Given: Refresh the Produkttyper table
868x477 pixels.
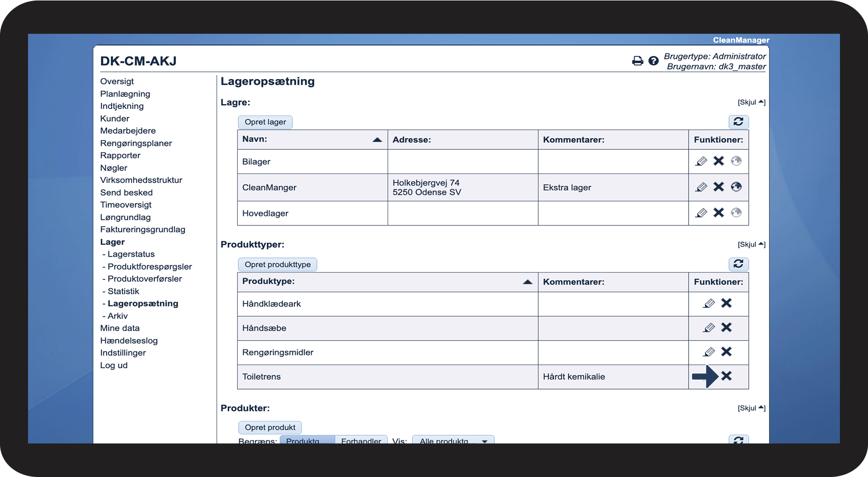Looking at the screenshot, I should [x=738, y=264].
